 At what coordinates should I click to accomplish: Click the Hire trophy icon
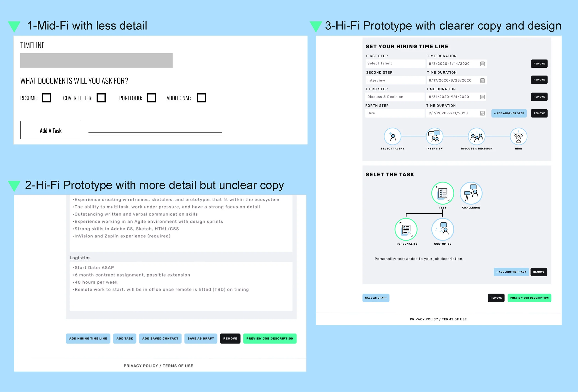click(518, 136)
